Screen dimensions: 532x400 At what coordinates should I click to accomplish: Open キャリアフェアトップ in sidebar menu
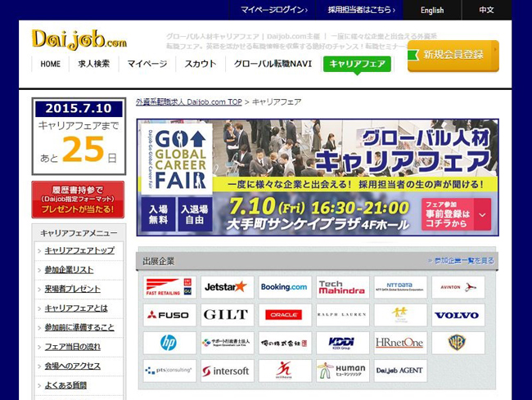[x=79, y=250]
